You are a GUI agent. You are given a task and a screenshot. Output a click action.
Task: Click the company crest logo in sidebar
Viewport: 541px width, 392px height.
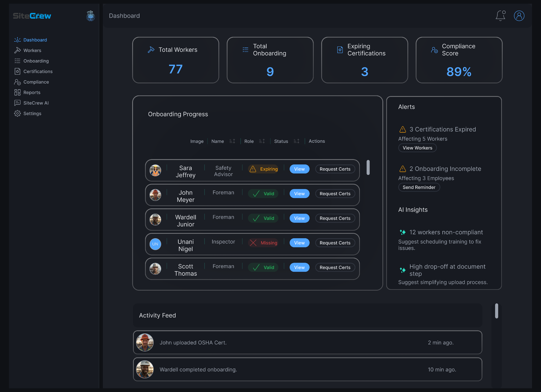90,16
